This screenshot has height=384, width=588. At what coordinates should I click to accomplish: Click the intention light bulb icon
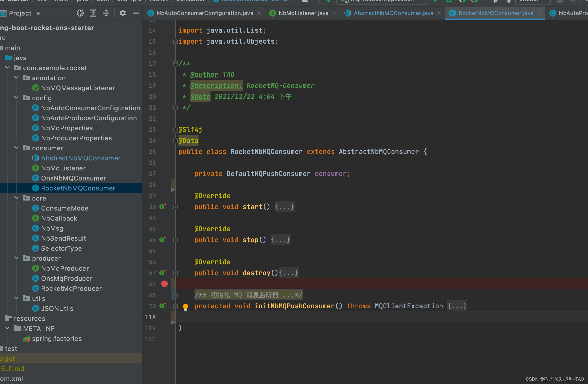point(185,307)
